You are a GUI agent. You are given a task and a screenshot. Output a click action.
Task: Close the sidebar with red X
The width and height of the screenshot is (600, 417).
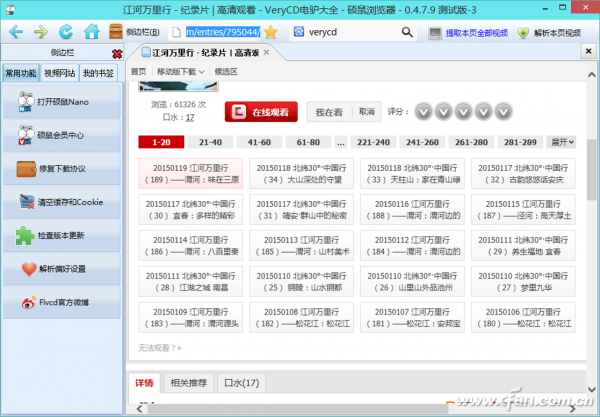[117, 54]
